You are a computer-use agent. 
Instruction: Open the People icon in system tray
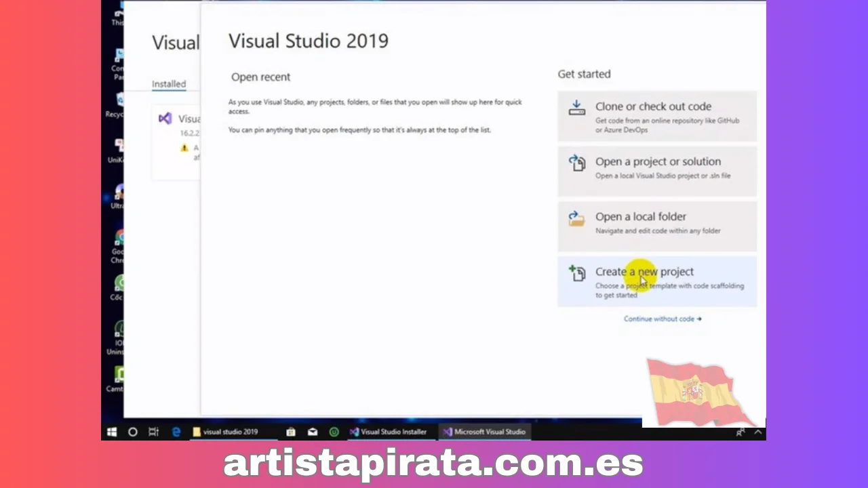[x=741, y=432]
